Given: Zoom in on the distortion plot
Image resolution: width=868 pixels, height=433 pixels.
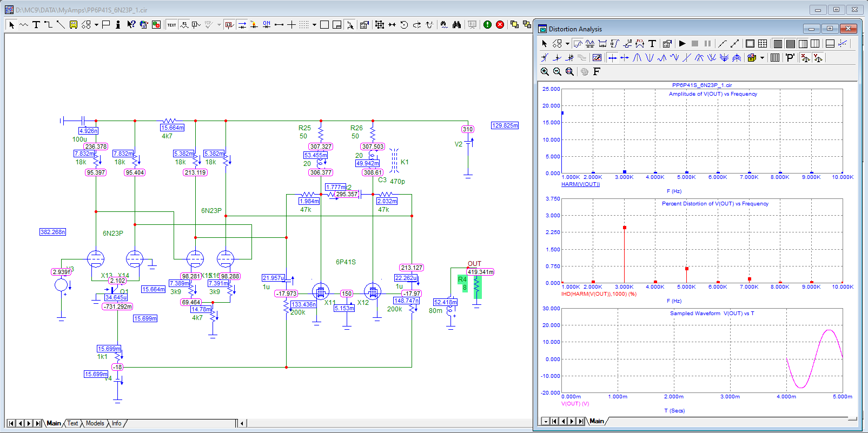Looking at the screenshot, I should tap(545, 71).
